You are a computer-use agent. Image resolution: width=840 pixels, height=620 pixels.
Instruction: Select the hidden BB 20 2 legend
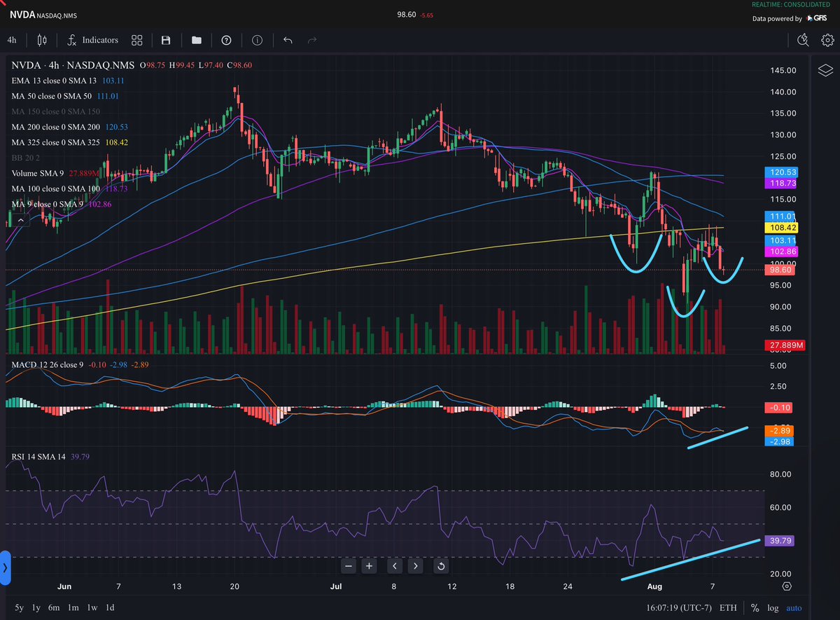click(x=27, y=158)
